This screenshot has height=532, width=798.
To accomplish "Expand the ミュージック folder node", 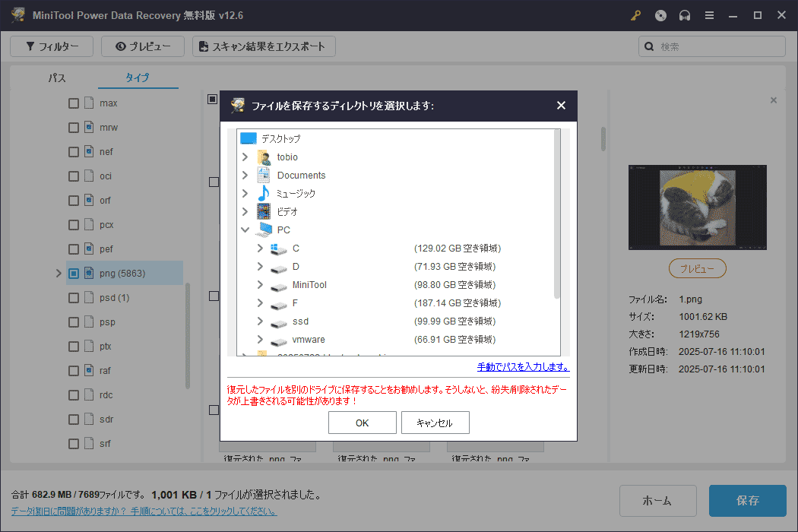I will pos(245,194).
